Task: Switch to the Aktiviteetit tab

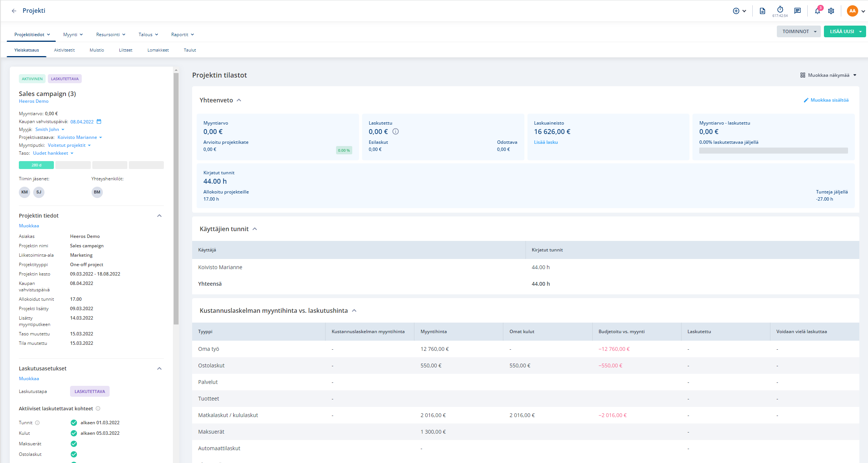Action: tap(64, 50)
